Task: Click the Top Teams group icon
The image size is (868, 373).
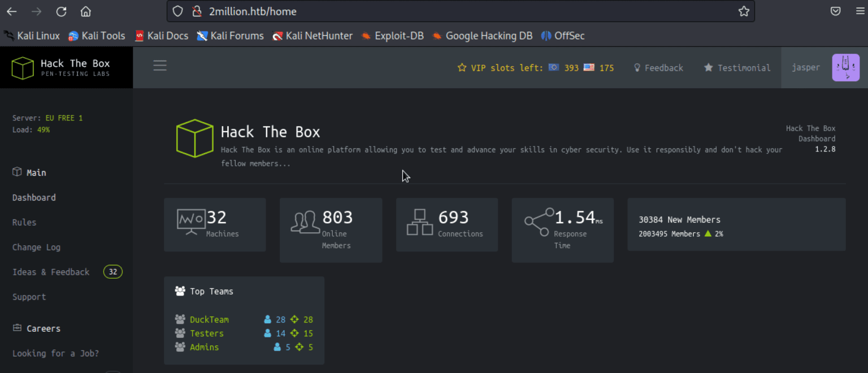Action: coord(180,290)
